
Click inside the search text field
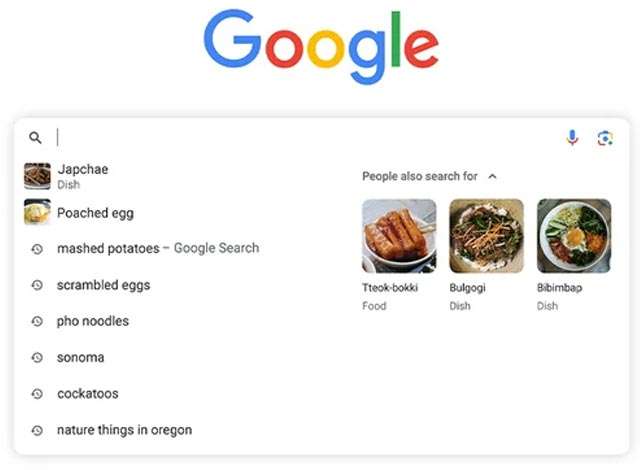click(300, 138)
